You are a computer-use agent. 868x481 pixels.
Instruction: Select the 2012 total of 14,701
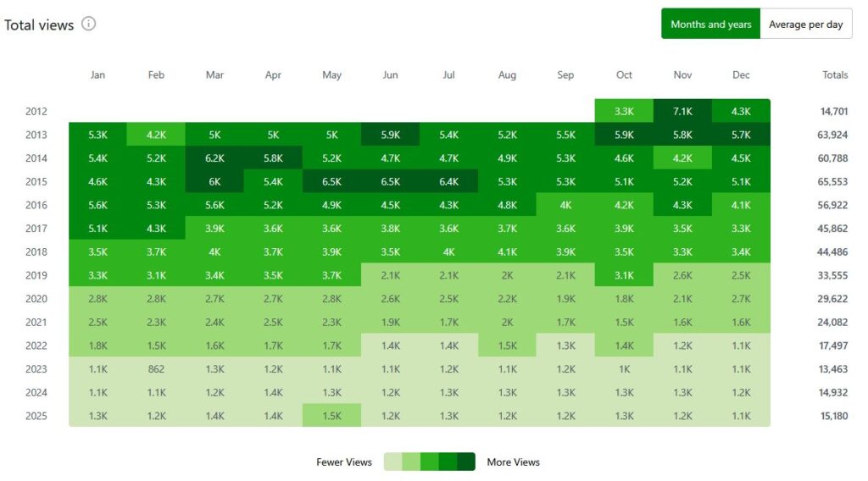click(x=828, y=111)
